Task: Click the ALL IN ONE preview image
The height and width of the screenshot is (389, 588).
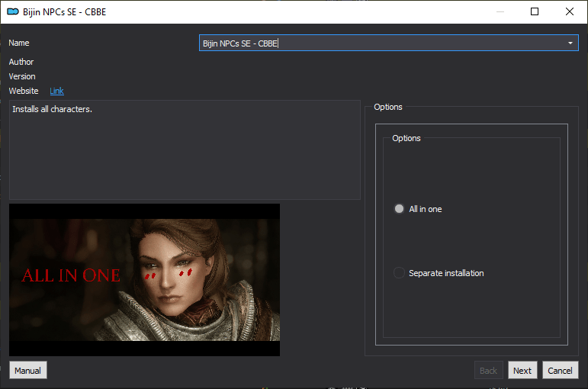Action: pos(144,280)
